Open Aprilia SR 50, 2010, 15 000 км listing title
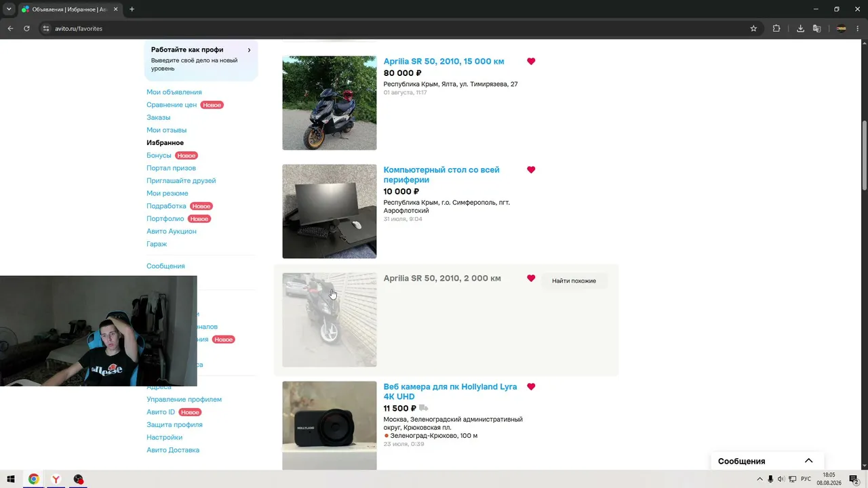Viewport: 868px width, 488px height. point(443,61)
